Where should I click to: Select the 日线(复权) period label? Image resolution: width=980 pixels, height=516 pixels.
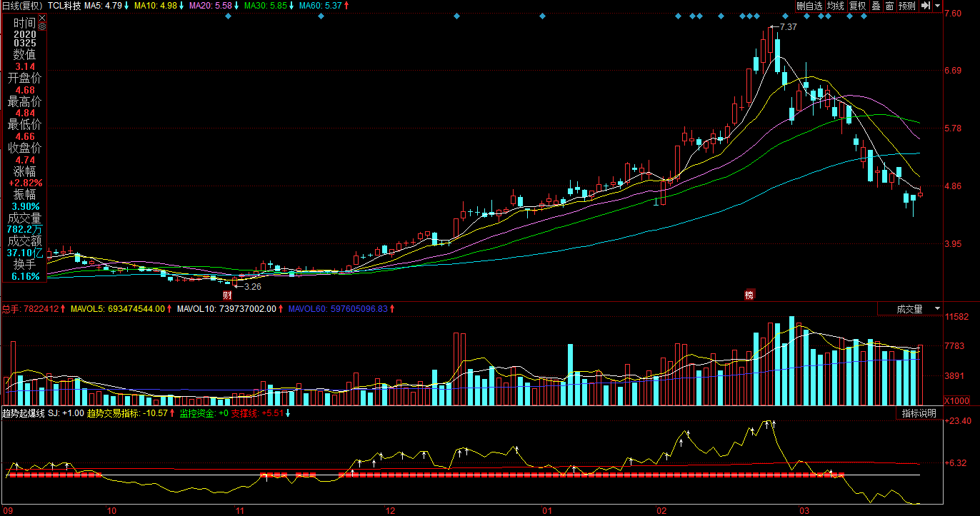23,6
